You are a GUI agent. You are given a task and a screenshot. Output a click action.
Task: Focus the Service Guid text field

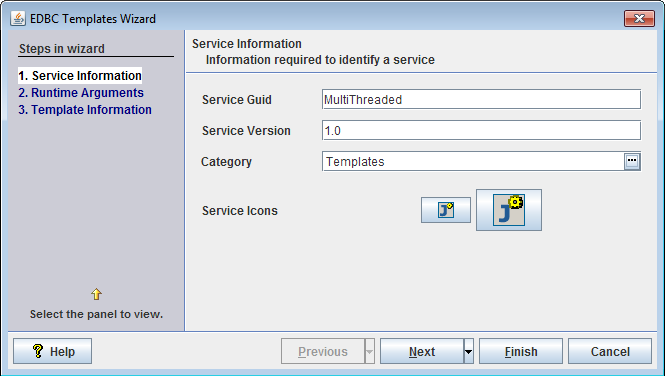click(481, 99)
